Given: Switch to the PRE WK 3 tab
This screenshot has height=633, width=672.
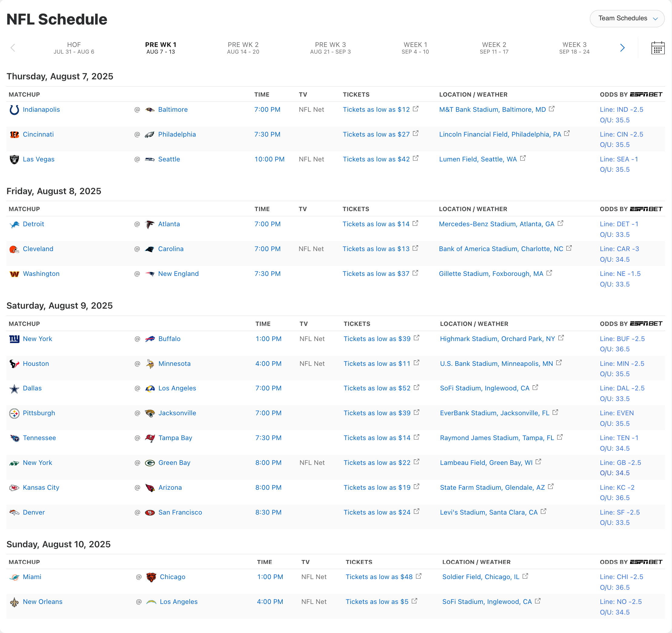Looking at the screenshot, I should click(330, 48).
